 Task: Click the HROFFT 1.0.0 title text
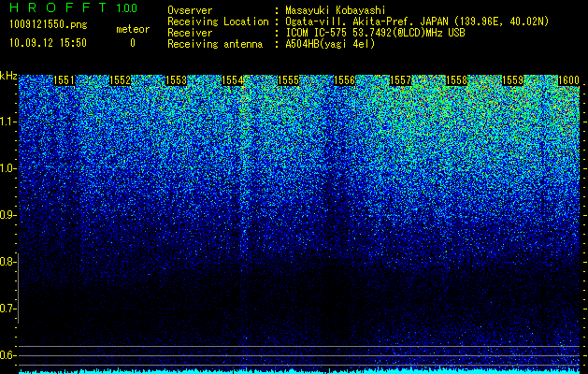(74, 7)
